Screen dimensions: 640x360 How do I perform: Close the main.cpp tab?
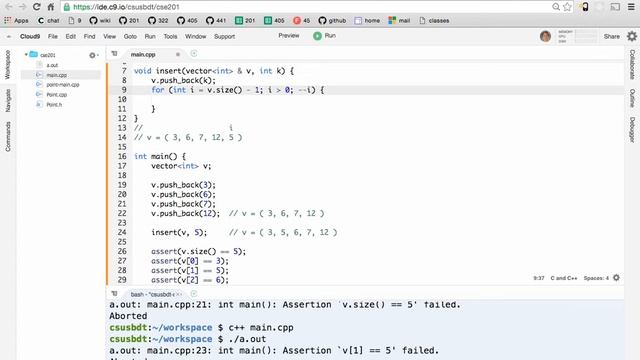click(x=178, y=54)
